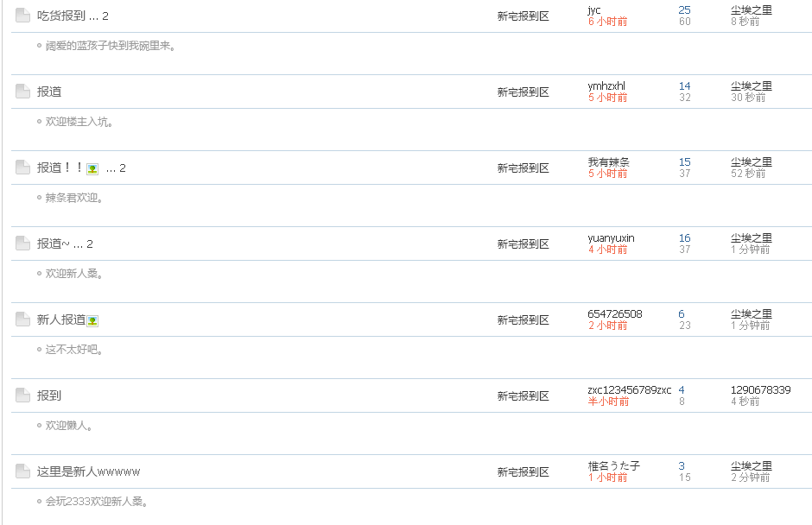The image size is (812, 525).
Task: Click the image attachment icon after "新人报道"
Action: (x=92, y=321)
